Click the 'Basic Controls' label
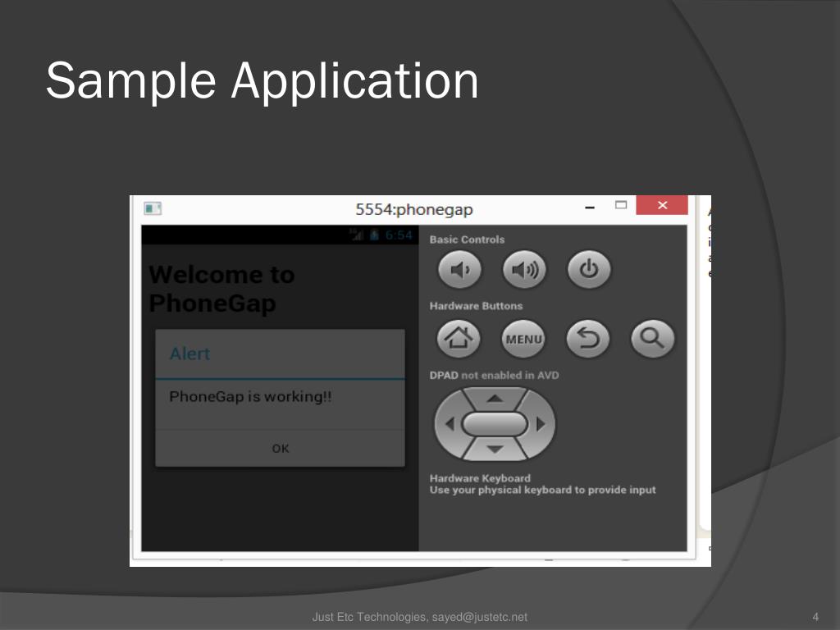 tap(467, 240)
